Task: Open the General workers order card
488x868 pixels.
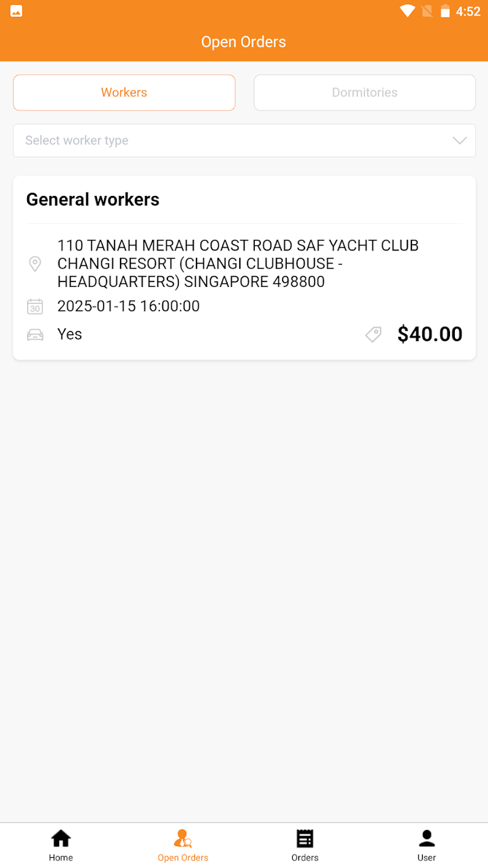Action: (x=93, y=200)
